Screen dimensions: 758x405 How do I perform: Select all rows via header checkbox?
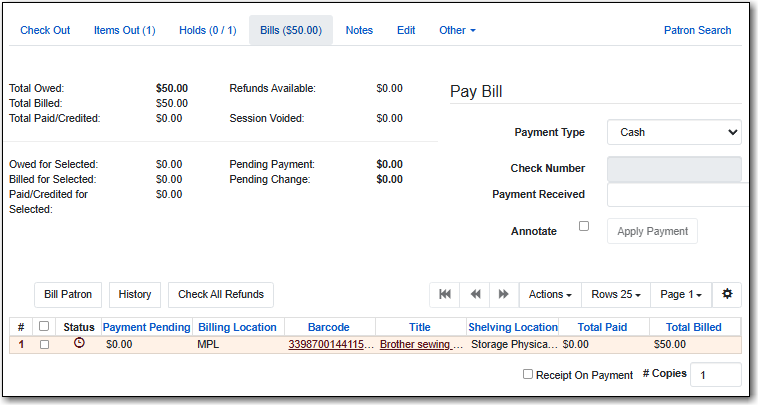(x=44, y=326)
